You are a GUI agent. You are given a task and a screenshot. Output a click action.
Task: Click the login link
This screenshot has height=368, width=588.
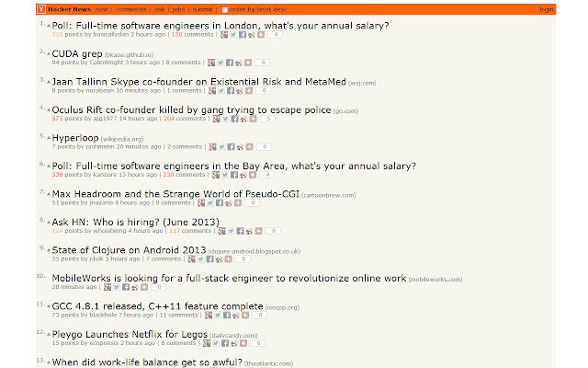pos(547,9)
